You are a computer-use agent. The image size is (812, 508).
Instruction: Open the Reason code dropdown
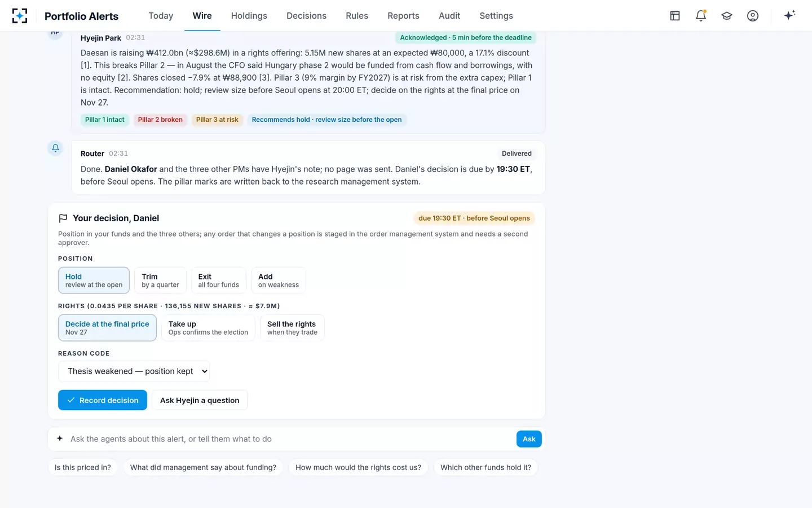[134, 371]
